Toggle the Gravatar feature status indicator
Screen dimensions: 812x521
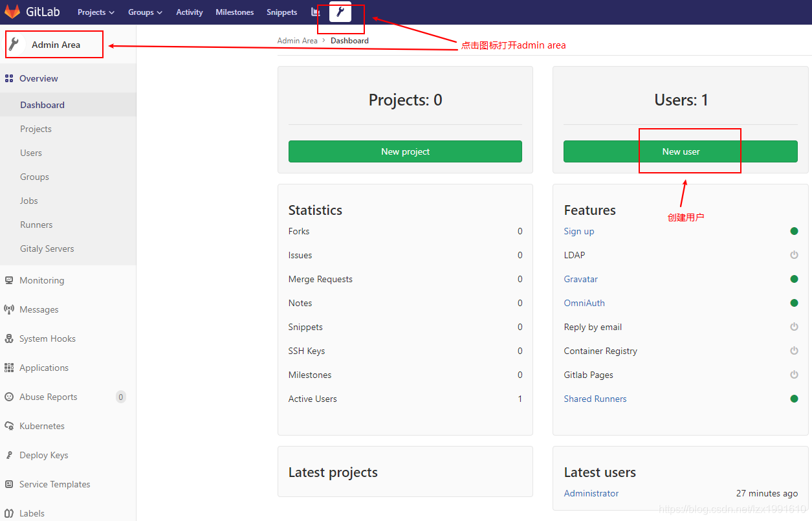point(794,279)
